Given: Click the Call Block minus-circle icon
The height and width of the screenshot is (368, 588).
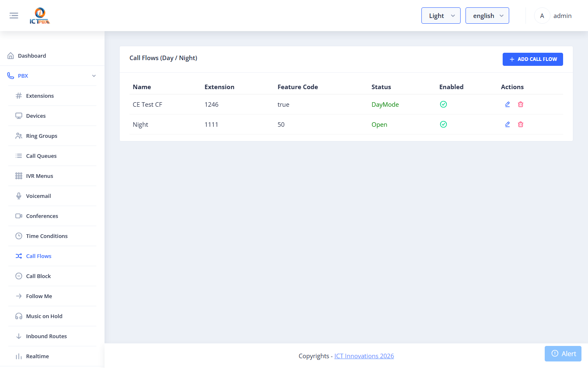Looking at the screenshot, I should (19, 276).
